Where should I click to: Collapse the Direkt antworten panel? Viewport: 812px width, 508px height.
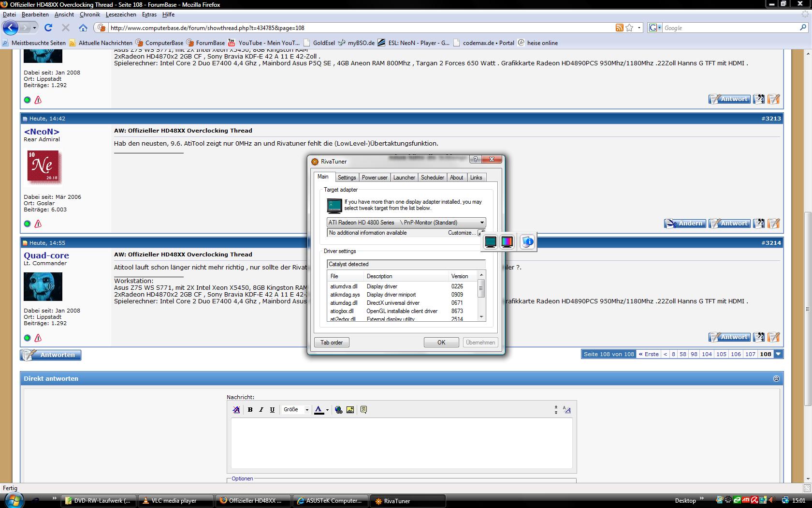click(776, 379)
